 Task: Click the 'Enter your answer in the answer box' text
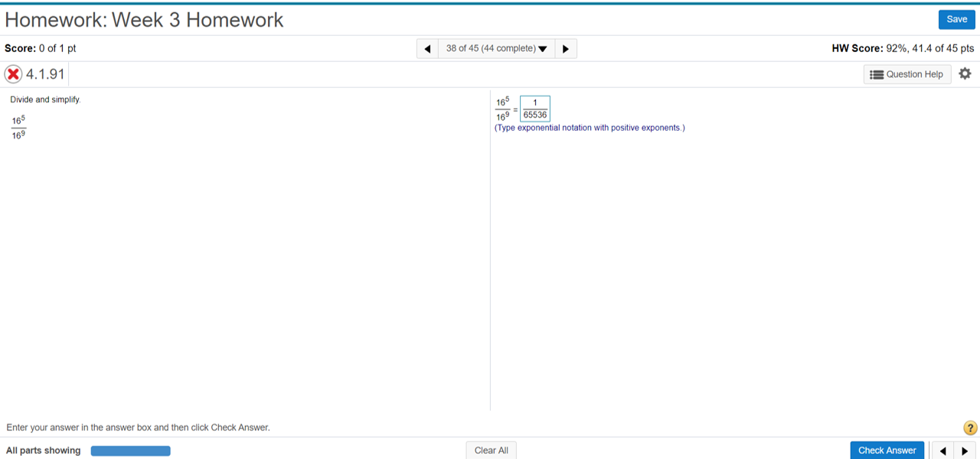139,428
